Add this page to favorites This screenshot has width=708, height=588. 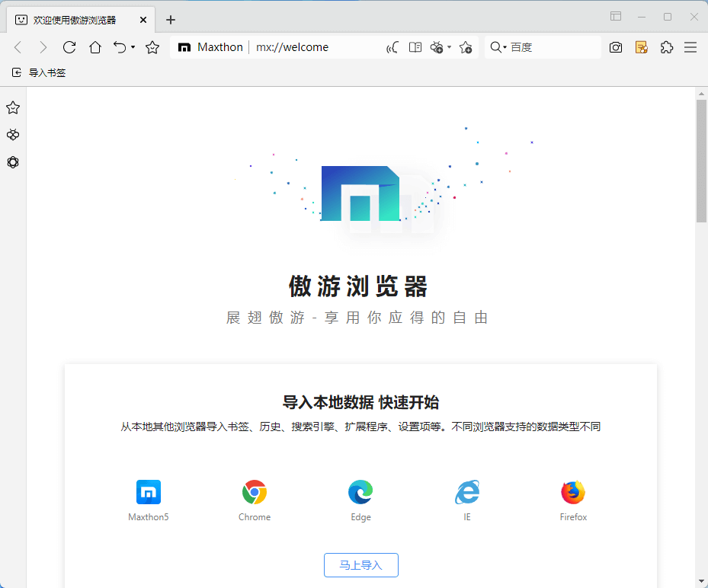coord(466,47)
